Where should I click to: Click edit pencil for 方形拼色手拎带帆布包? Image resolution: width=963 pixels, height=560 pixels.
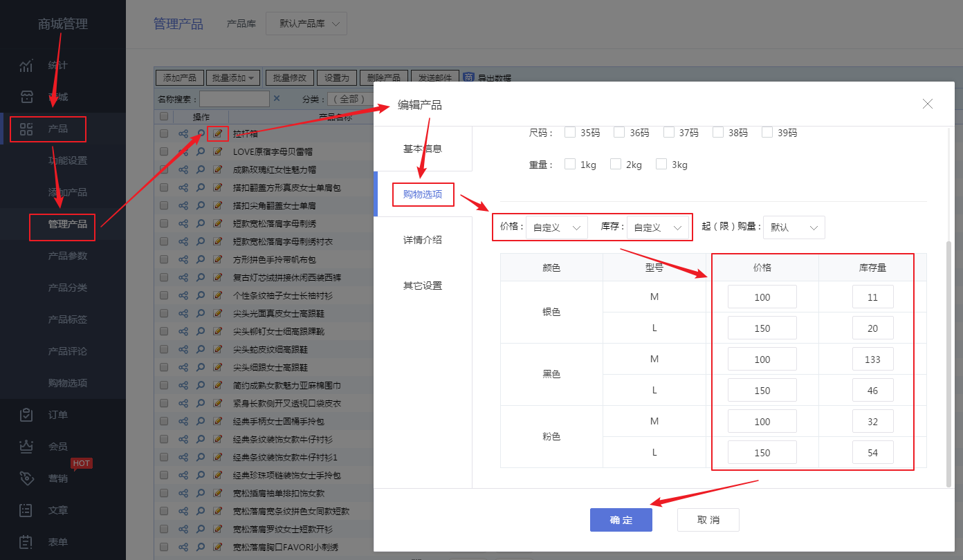pyautogui.click(x=218, y=259)
